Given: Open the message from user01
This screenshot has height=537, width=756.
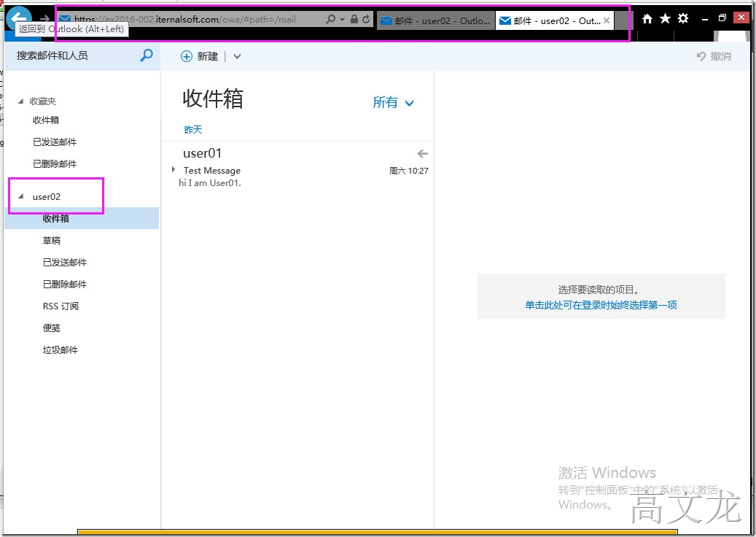Looking at the screenshot, I should point(298,166).
